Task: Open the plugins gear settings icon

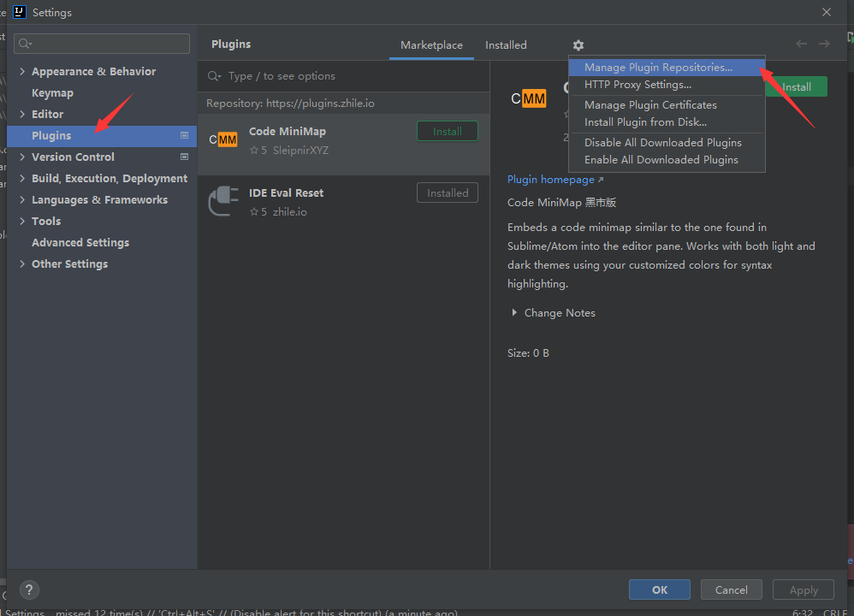Action: (x=578, y=45)
